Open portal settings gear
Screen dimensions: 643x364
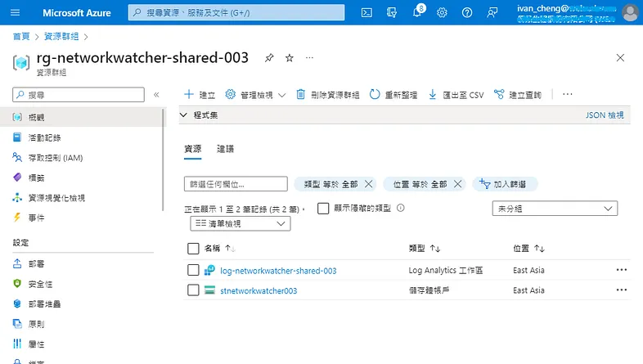[442, 13]
